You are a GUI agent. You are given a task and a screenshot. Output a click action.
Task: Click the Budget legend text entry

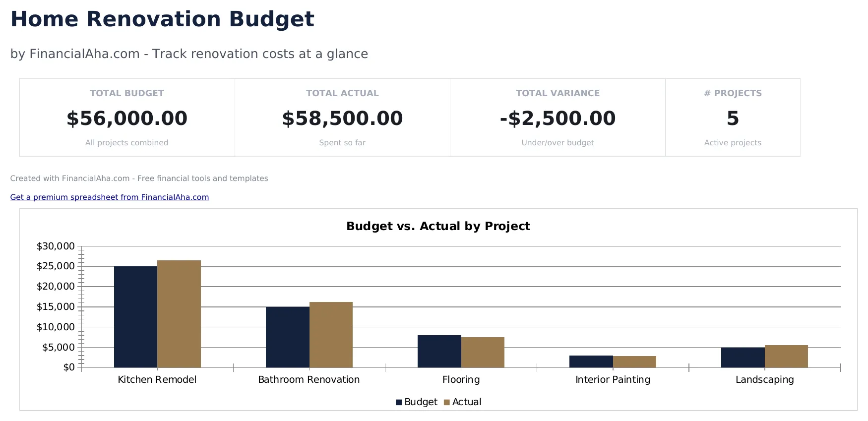pyautogui.click(x=420, y=402)
